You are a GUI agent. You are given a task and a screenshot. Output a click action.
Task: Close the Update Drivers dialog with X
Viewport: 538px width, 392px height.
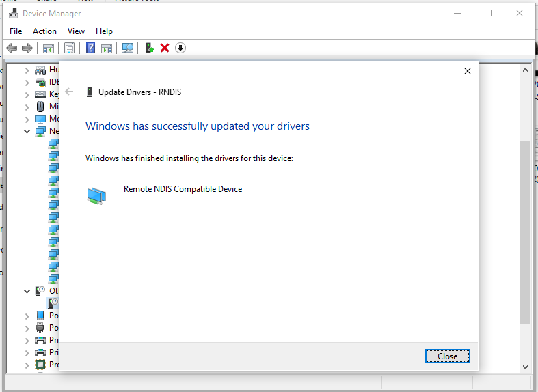[468, 71]
